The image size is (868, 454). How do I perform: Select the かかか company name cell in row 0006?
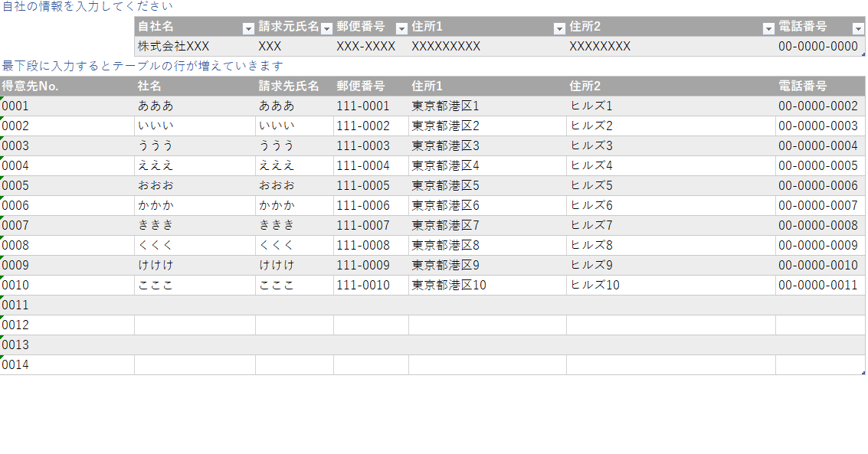(156, 205)
